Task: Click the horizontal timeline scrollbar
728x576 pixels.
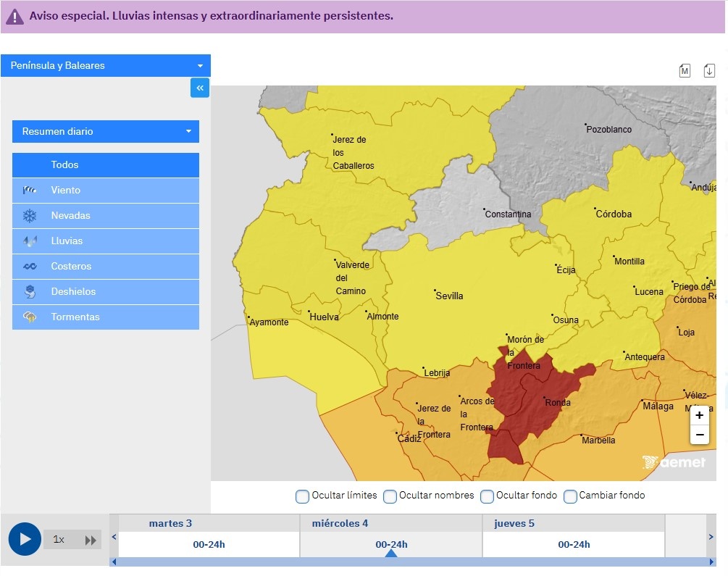Action: click(x=412, y=562)
